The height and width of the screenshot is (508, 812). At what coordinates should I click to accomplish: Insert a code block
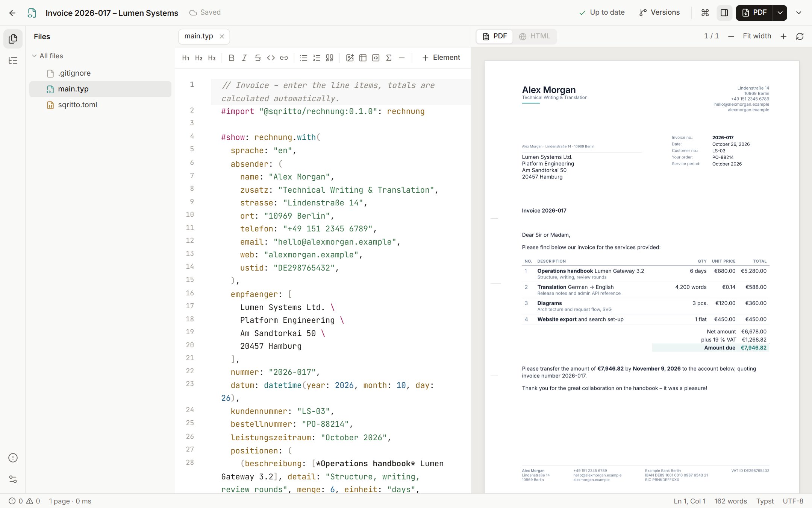tap(376, 58)
